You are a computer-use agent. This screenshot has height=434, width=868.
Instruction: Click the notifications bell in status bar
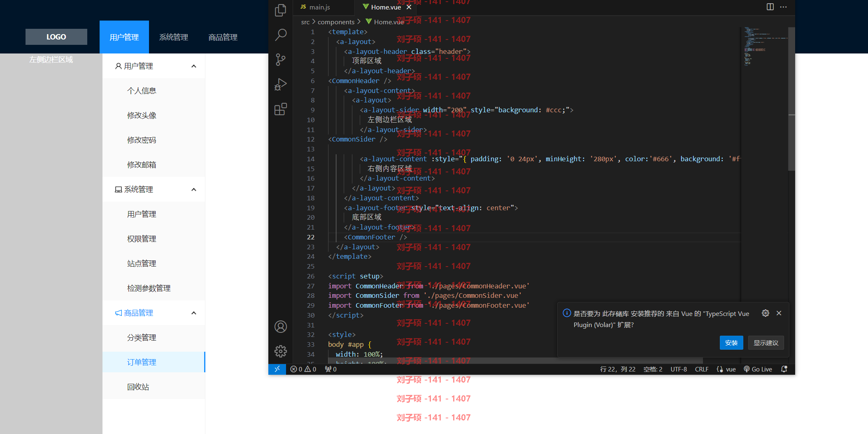coord(784,369)
